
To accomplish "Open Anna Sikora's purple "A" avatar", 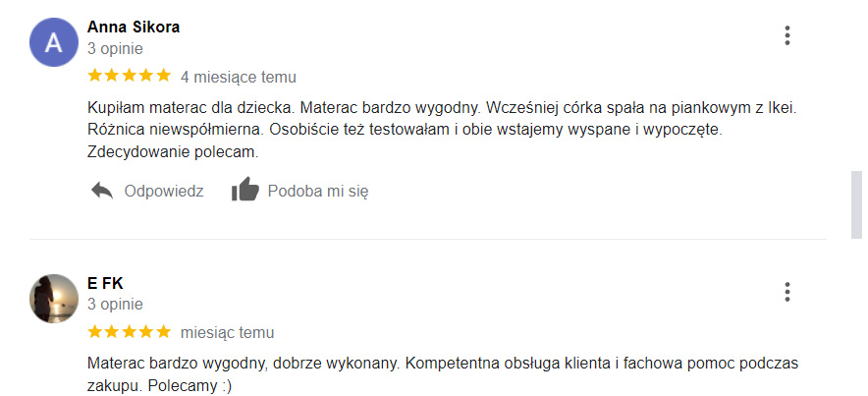I will [x=54, y=42].
